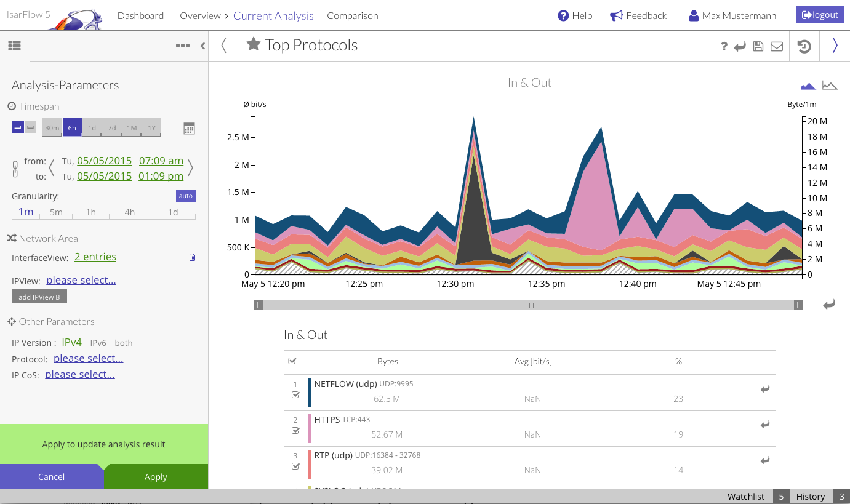Email the analysis results

click(x=776, y=46)
